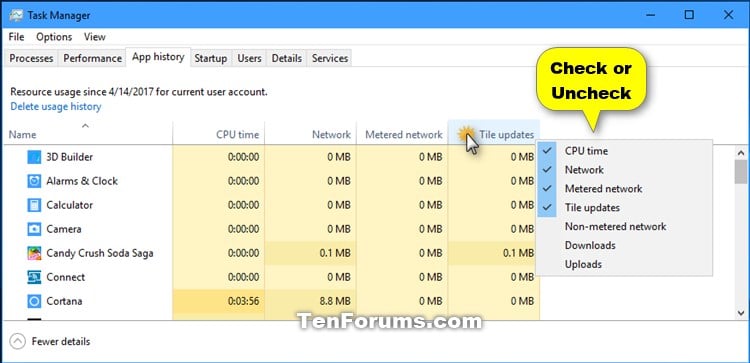Click the Camera app icon
Screen dimensions: 750x363
pyautogui.click(x=34, y=229)
